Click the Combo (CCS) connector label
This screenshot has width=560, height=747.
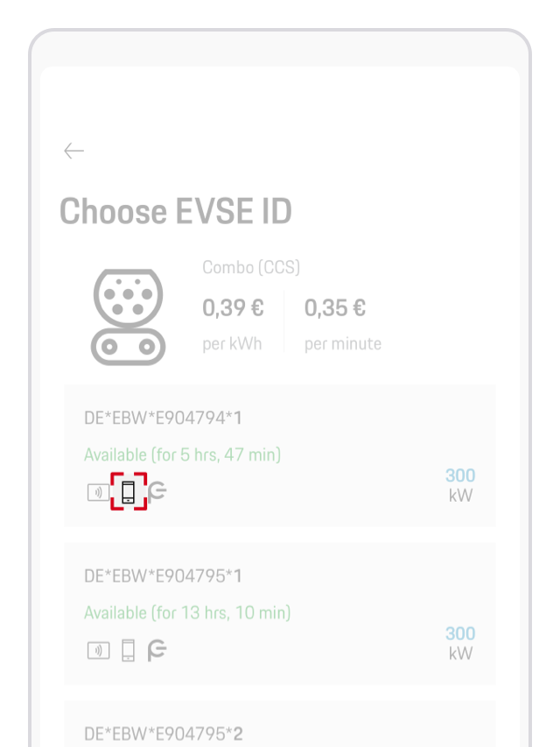(x=251, y=268)
